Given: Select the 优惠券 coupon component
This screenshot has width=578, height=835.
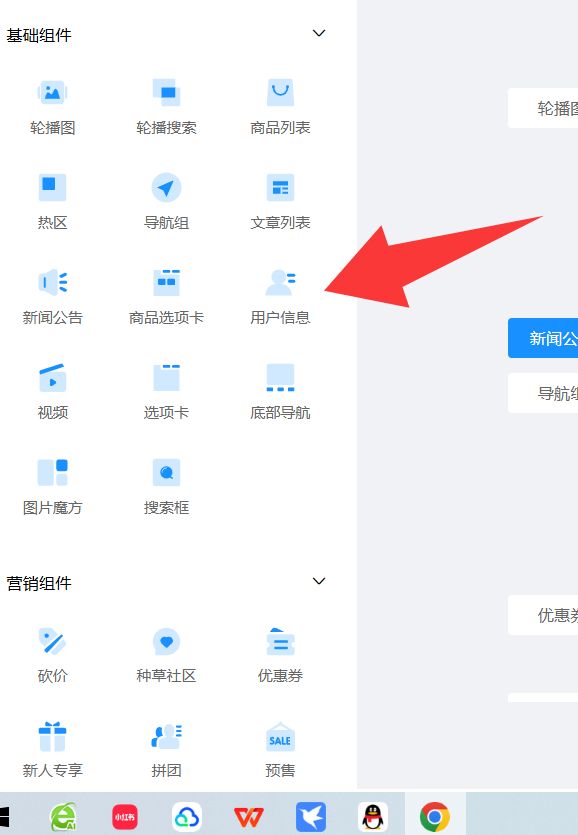Looking at the screenshot, I should point(280,654).
